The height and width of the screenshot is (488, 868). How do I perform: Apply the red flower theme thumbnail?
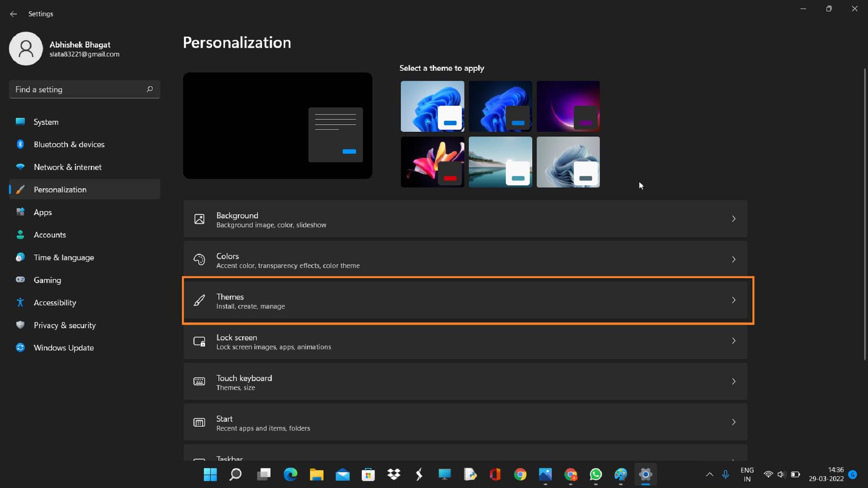432,162
